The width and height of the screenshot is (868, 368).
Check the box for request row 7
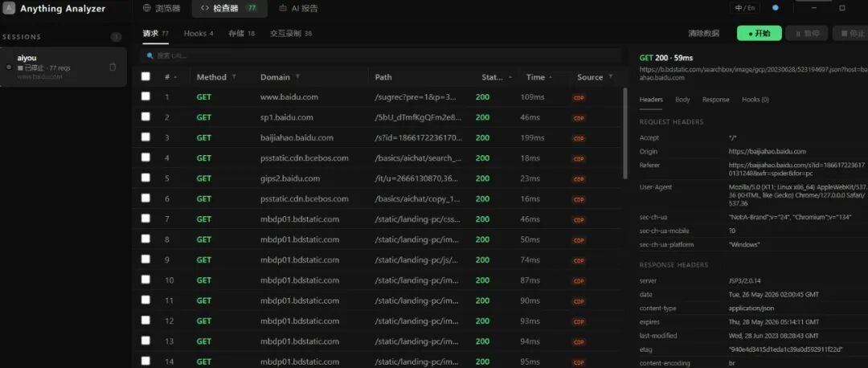pyautogui.click(x=145, y=218)
